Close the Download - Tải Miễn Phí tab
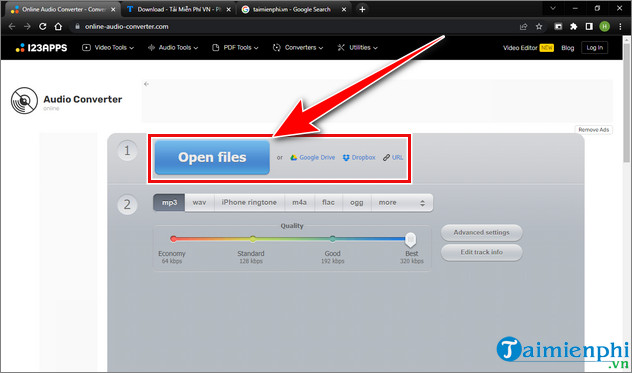 (x=229, y=9)
